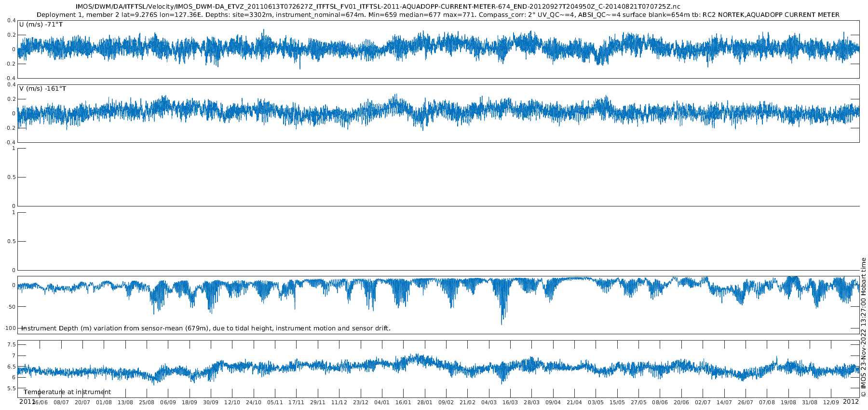Screen dimensions: 868x410
Task: Select the 08/07 date tick label
Action: [61, 403]
